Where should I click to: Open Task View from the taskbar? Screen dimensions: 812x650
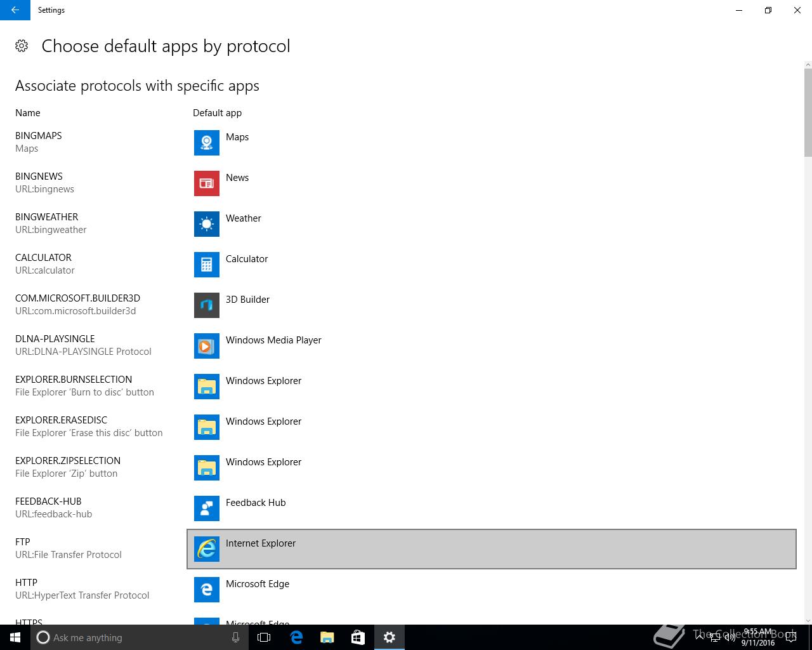point(264,637)
